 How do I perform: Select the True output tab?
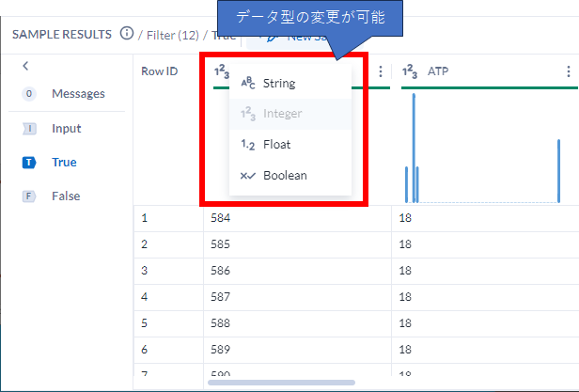[x=64, y=162]
